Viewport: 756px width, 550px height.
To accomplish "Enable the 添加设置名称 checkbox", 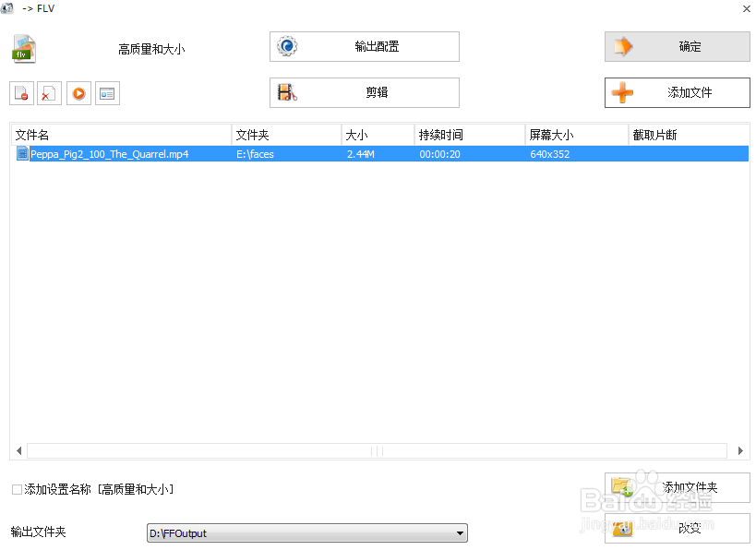I will click(x=15, y=489).
